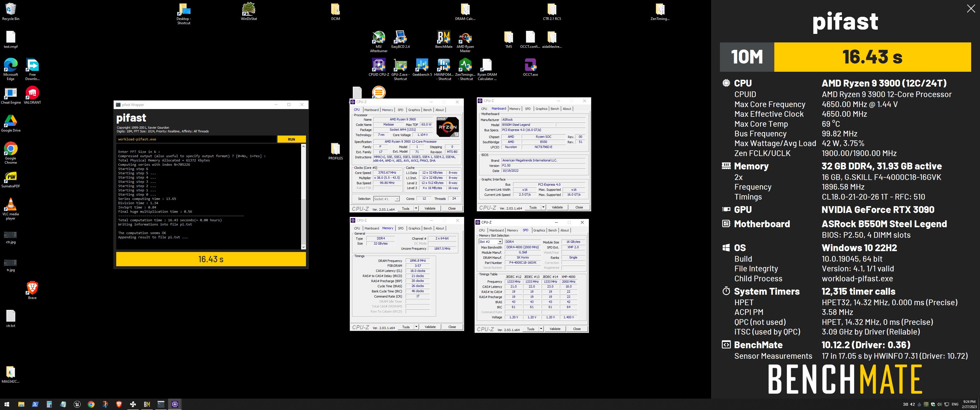The width and height of the screenshot is (980, 410).
Task: Open the PROFILES folder on desktop
Action: (x=335, y=151)
